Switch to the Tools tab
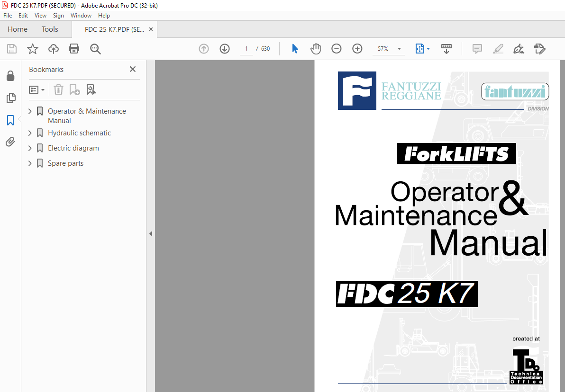This screenshot has height=392, width=565. pyautogui.click(x=50, y=29)
